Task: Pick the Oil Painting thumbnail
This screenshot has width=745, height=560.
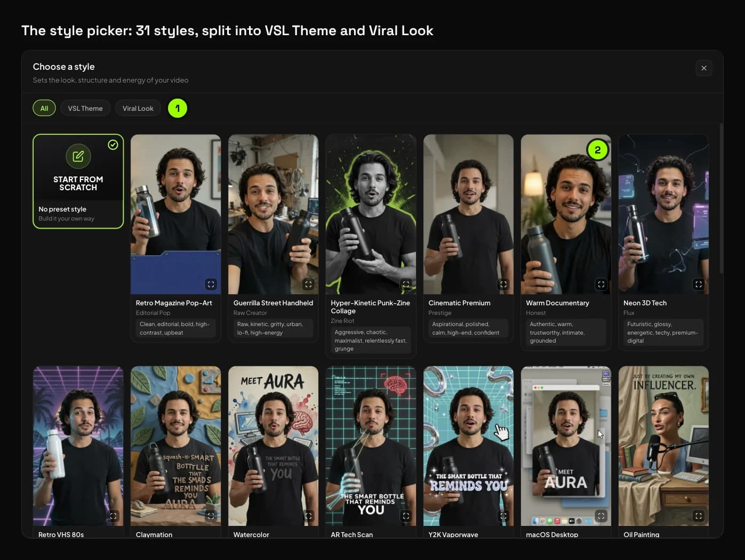Action: [x=663, y=446]
